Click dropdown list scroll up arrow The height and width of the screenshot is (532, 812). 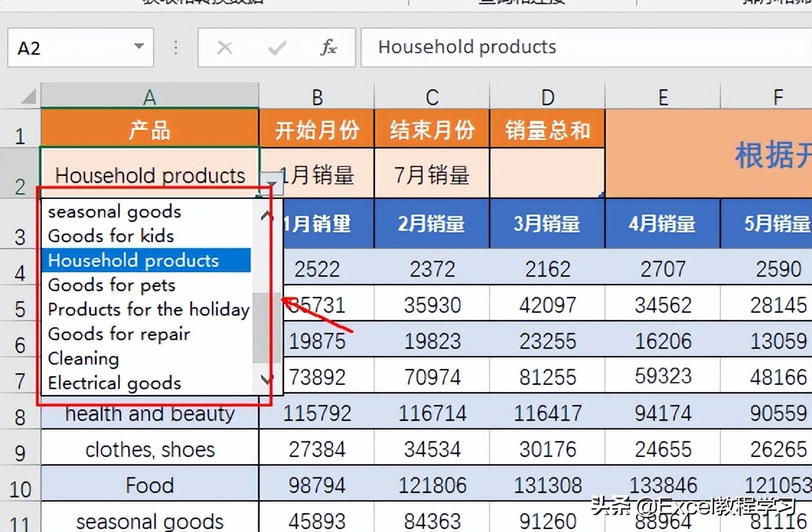point(266,216)
